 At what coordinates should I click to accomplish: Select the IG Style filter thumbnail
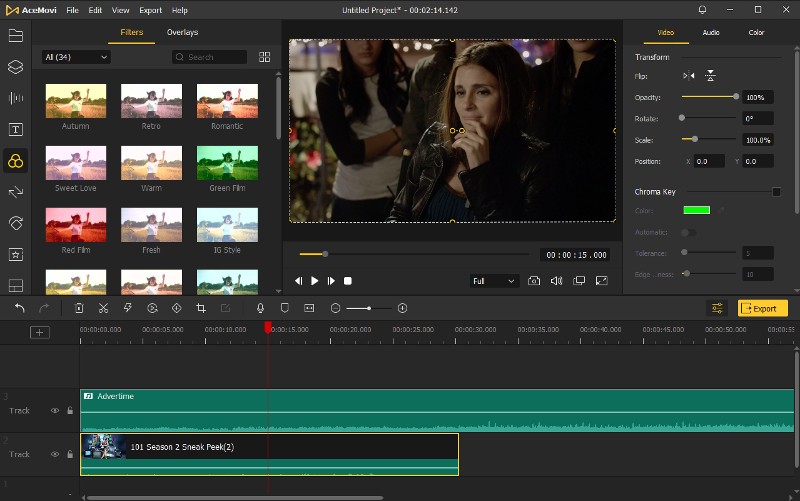point(227,225)
